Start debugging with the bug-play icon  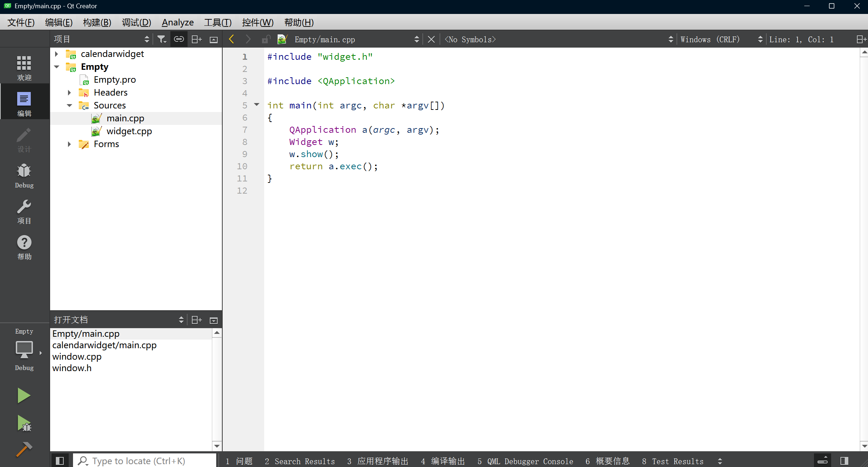click(24, 423)
